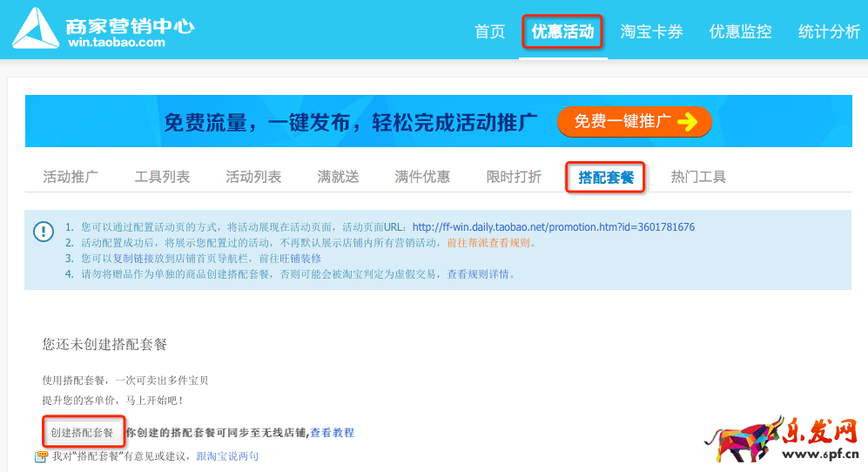Select 优惠活动 in the top navigation
This screenshot has height=472, width=868.
point(562,32)
